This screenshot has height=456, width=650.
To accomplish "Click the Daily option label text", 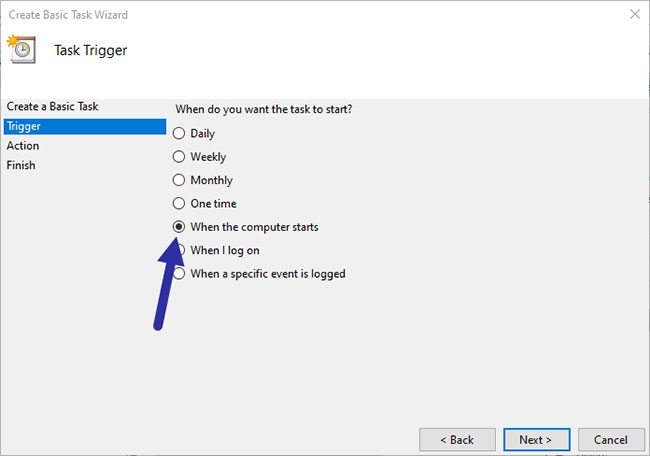I will tap(202, 133).
